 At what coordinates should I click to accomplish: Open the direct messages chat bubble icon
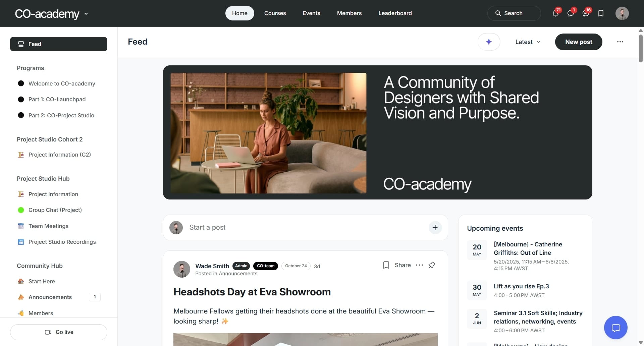571,13
